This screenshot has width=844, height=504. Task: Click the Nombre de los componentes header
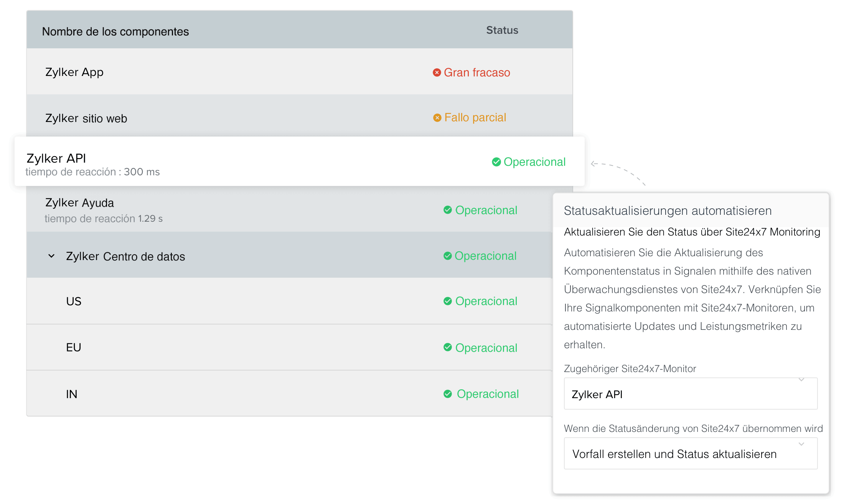115,31
